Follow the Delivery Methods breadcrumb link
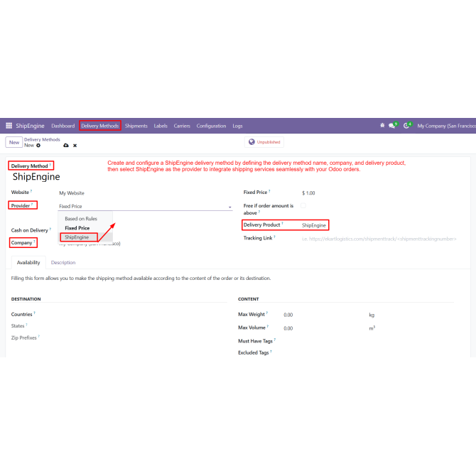The image size is (476, 476). coord(42,139)
